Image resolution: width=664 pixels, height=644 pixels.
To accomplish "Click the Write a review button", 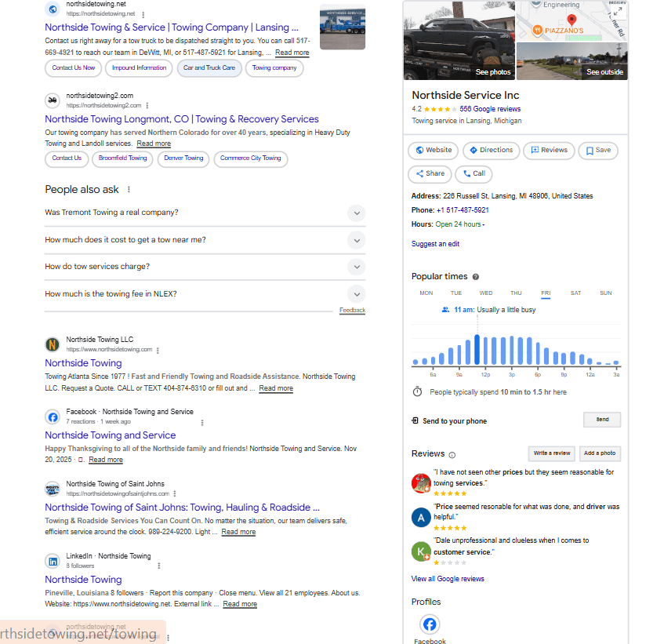I will [x=551, y=453].
